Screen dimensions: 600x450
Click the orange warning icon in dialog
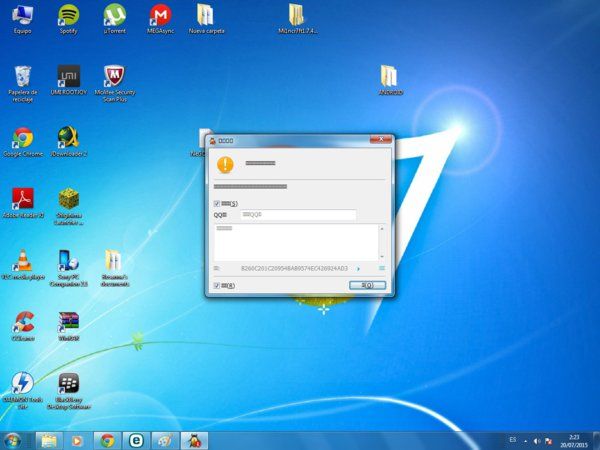[225, 165]
